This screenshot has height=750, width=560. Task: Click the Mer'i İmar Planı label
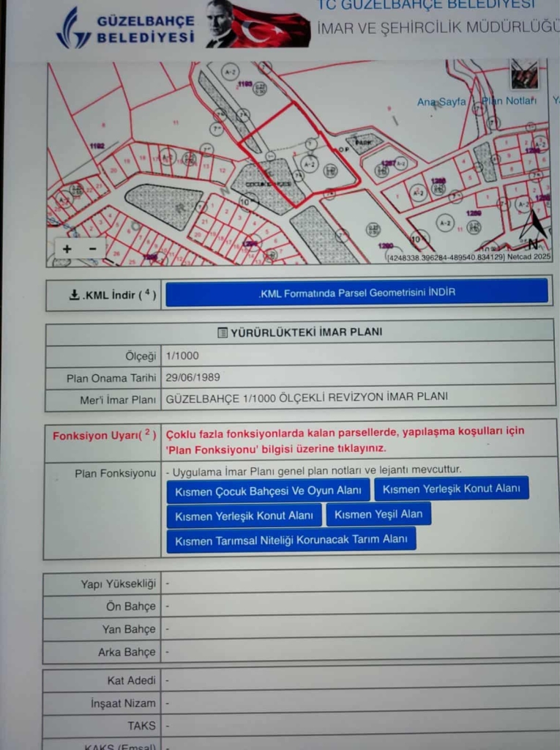118,400
